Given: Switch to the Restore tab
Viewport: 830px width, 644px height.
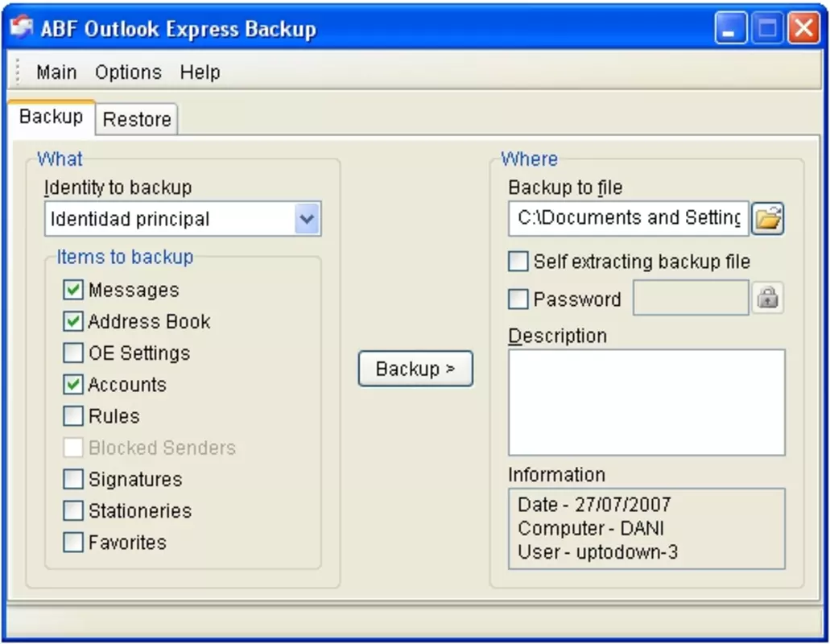Looking at the screenshot, I should click(137, 119).
